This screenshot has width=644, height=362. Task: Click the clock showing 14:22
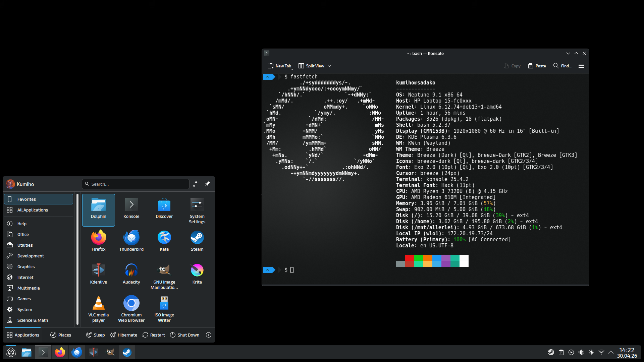(x=627, y=350)
